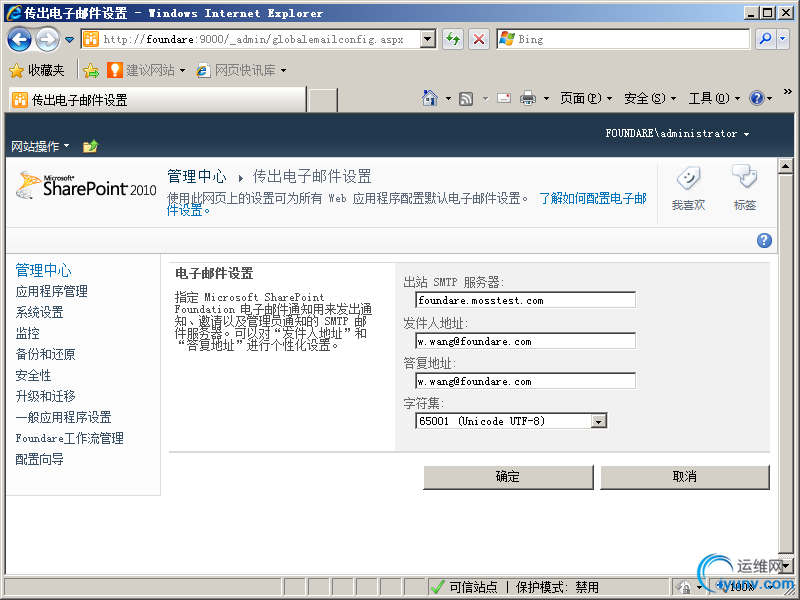Screen dimensions: 800x600
Task: Open 配置向导 in left navigation
Action: pos(39,459)
